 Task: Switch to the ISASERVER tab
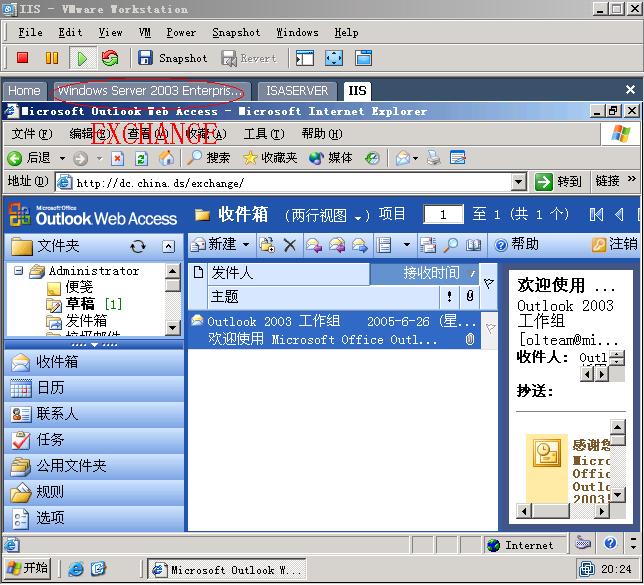pos(297,90)
